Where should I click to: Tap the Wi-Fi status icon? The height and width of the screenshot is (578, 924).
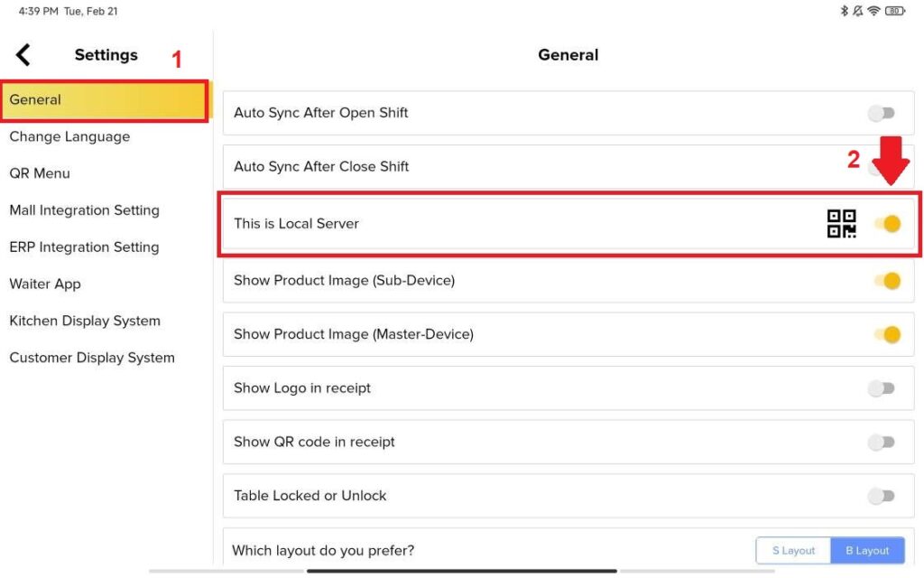[873, 12]
